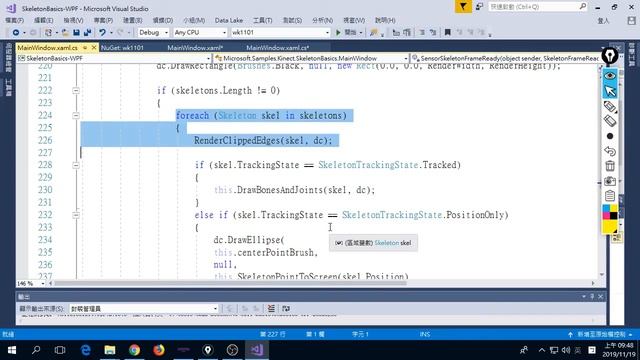Start debugging with the green play button
Image resolution: width=640 pixels, height=360 pixels.
338,32
